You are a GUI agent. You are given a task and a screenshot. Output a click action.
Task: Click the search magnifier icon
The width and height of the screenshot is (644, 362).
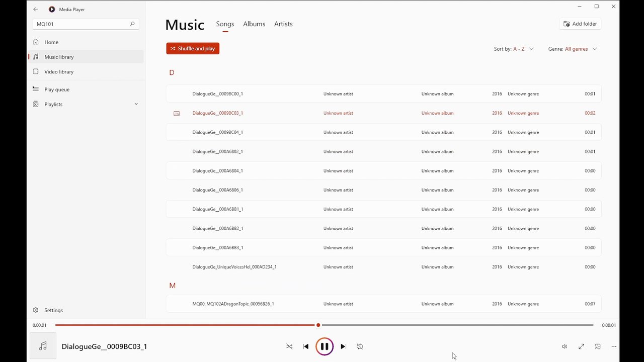click(132, 24)
